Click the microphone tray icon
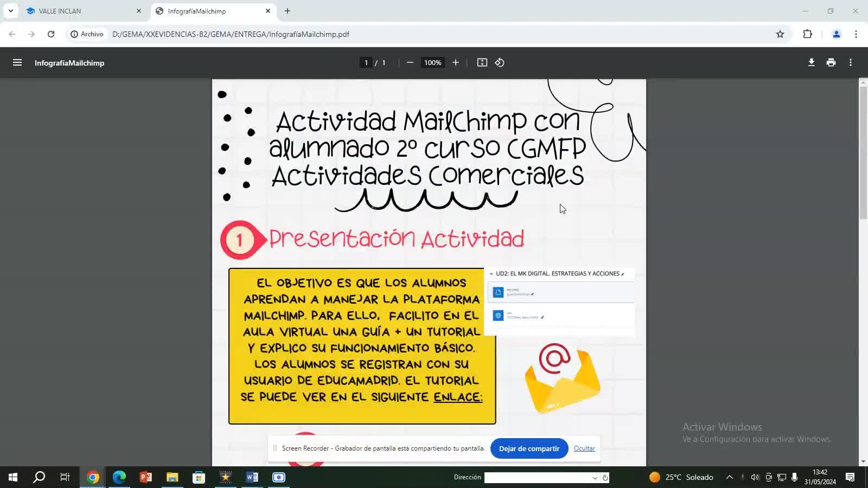Image resolution: width=868 pixels, height=488 pixels. 795,477
